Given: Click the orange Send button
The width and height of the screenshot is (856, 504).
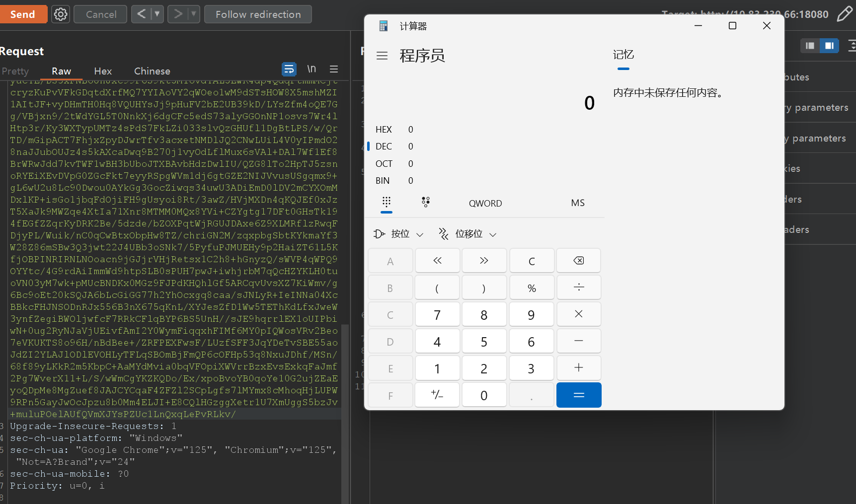Looking at the screenshot, I should 23,14.
